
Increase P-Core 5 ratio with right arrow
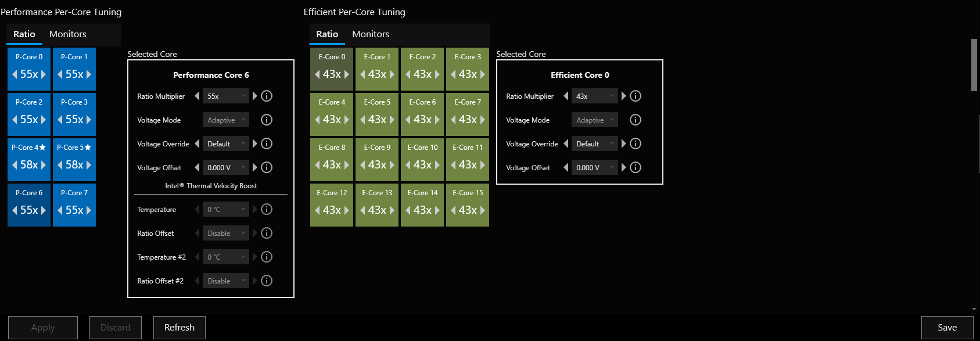click(x=88, y=165)
